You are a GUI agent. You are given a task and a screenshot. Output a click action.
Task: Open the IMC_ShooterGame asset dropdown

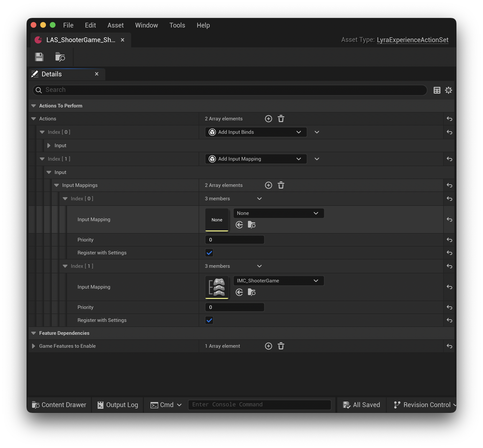point(316,280)
